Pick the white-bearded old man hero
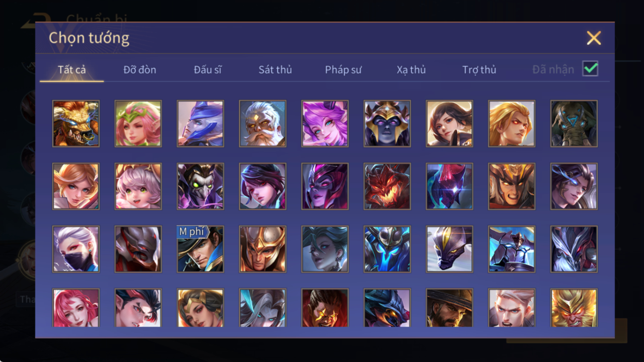The image size is (644, 362). [x=262, y=124]
